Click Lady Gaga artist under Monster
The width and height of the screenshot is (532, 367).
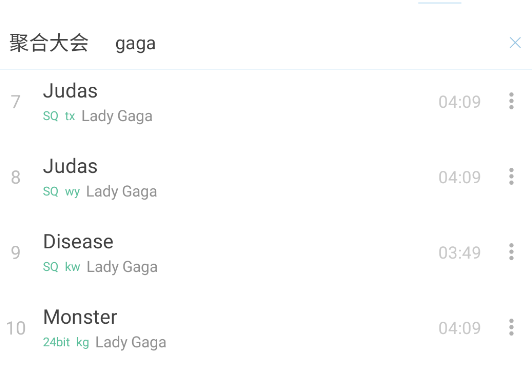point(131,343)
